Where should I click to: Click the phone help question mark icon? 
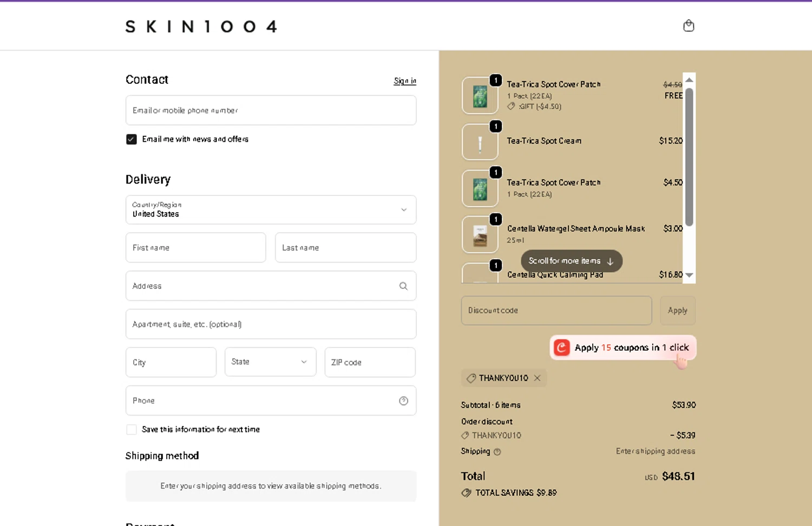pos(403,400)
